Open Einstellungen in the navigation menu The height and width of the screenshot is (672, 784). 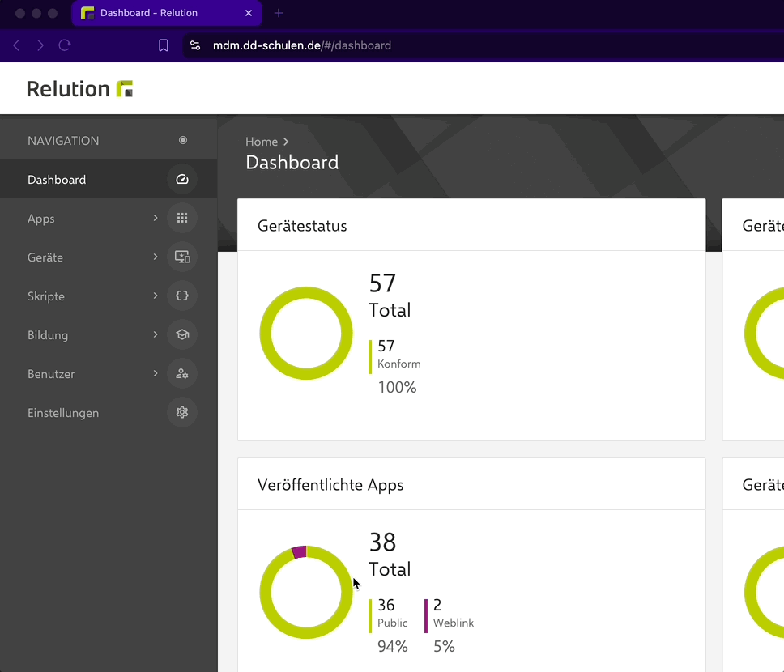coord(109,412)
